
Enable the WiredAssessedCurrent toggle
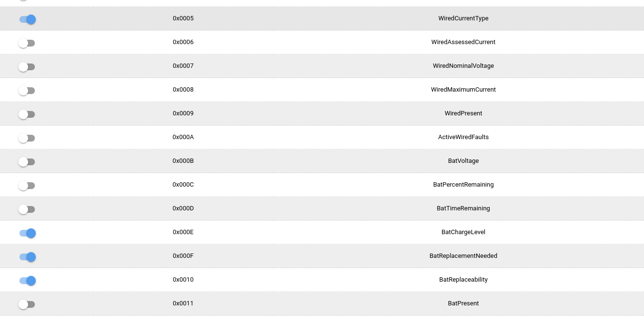tap(27, 43)
